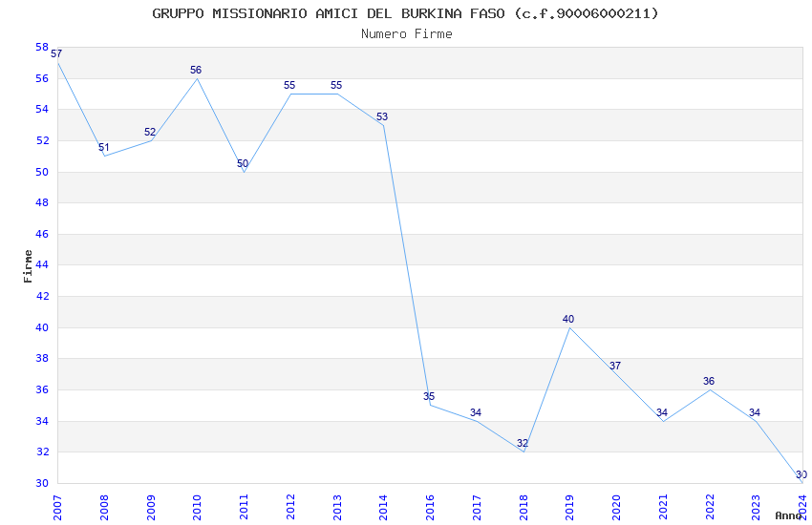812x525 pixels.
Task: Select the data point labeled 55 for 2013
Action: [x=336, y=86]
